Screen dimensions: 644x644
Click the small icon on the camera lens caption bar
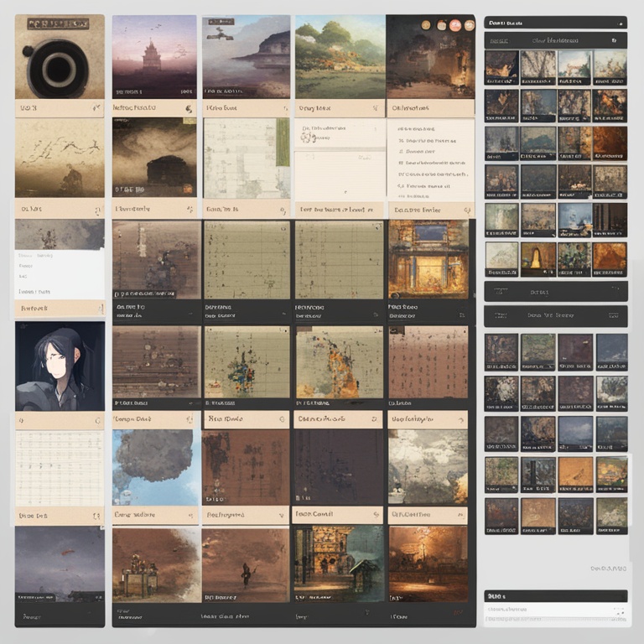[x=96, y=108]
